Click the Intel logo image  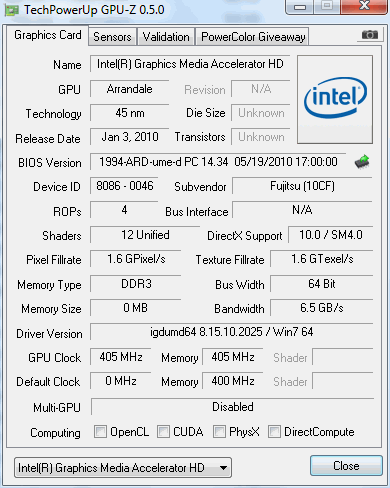point(335,99)
